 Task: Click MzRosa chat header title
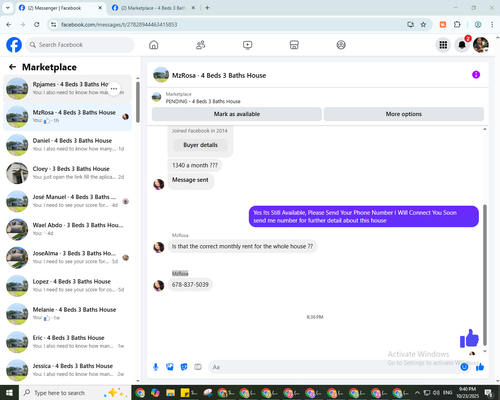219,75
